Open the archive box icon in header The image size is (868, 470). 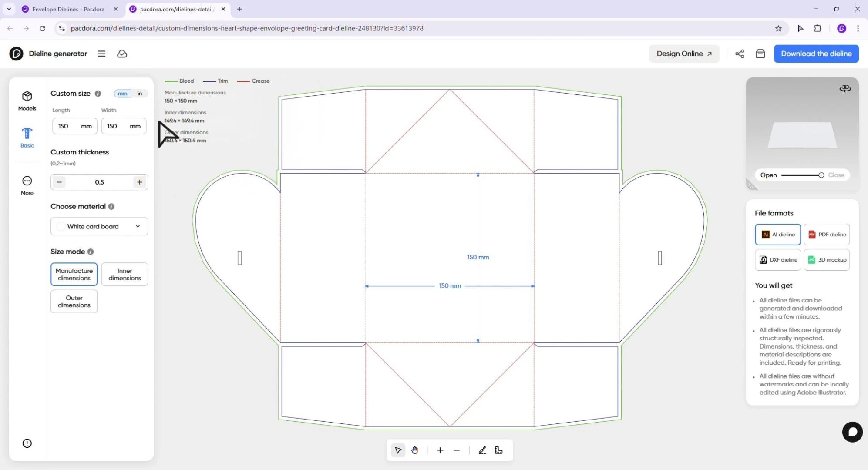[x=760, y=54]
